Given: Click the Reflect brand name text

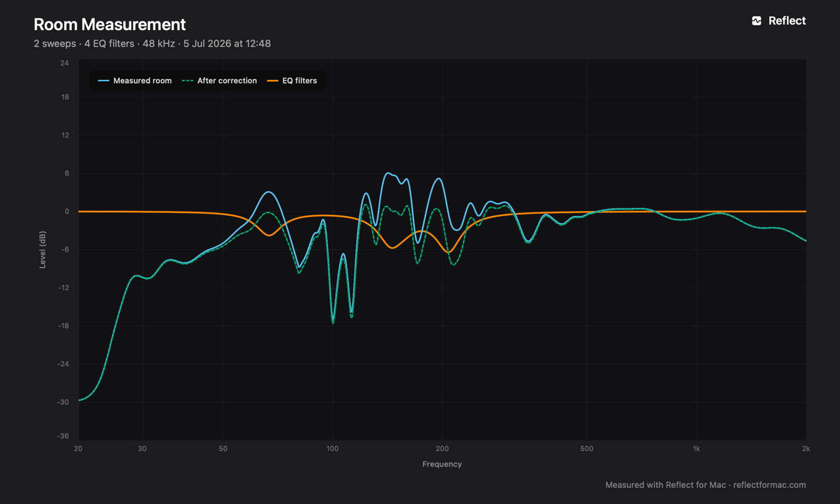Looking at the screenshot, I should point(787,21).
